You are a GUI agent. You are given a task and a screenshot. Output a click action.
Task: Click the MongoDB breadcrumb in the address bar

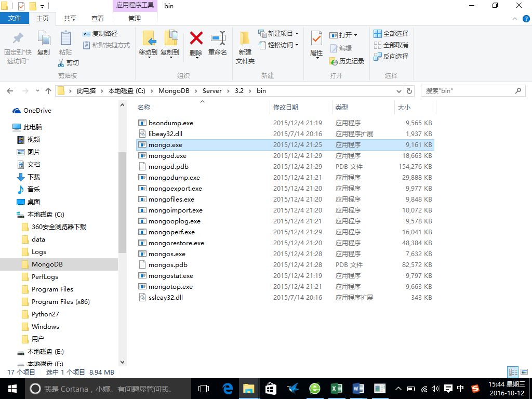coord(174,91)
